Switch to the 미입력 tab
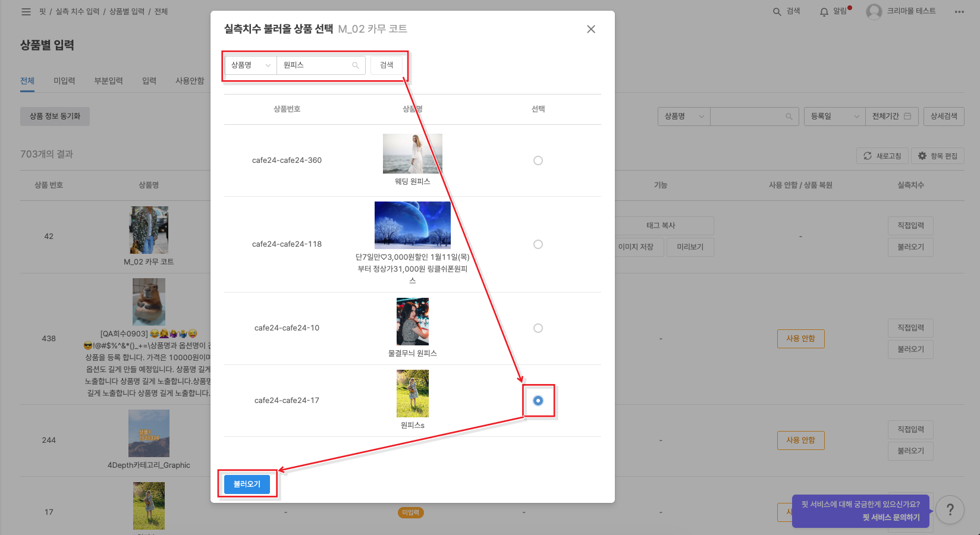 point(64,81)
